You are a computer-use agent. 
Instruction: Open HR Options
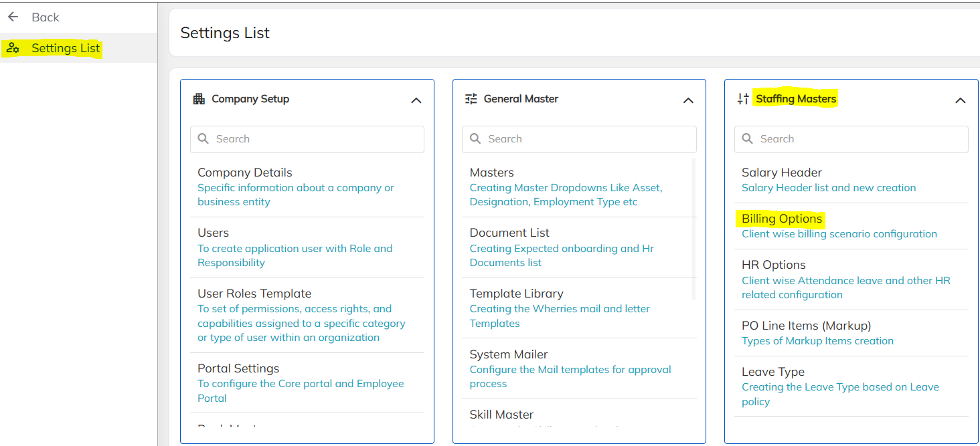pyautogui.click(x=774, y=265)
